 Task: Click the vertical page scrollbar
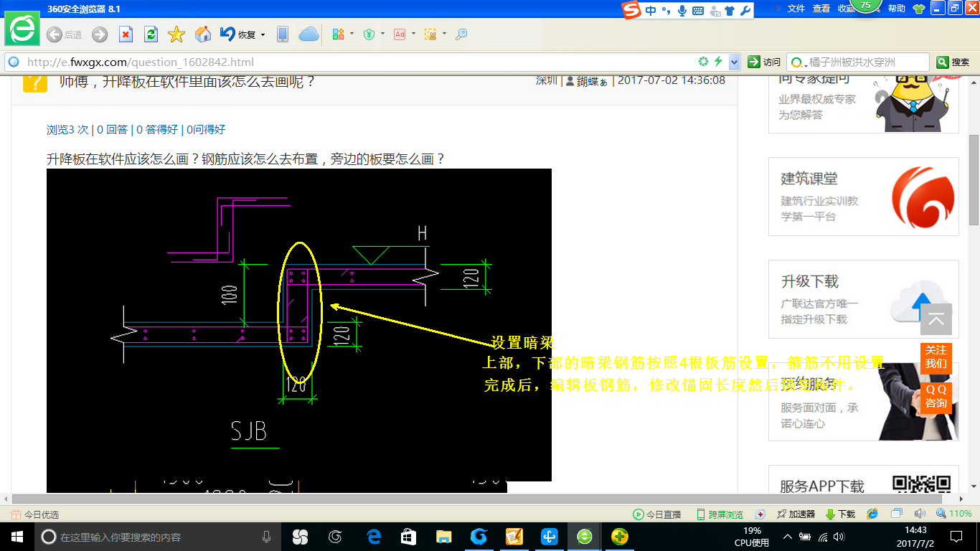974,179
